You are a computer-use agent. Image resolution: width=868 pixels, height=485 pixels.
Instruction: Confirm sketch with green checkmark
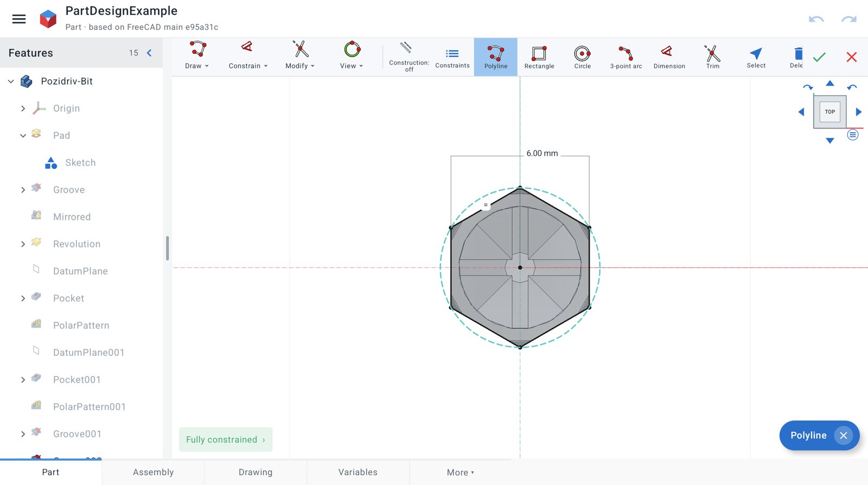(x=819, y=57)
